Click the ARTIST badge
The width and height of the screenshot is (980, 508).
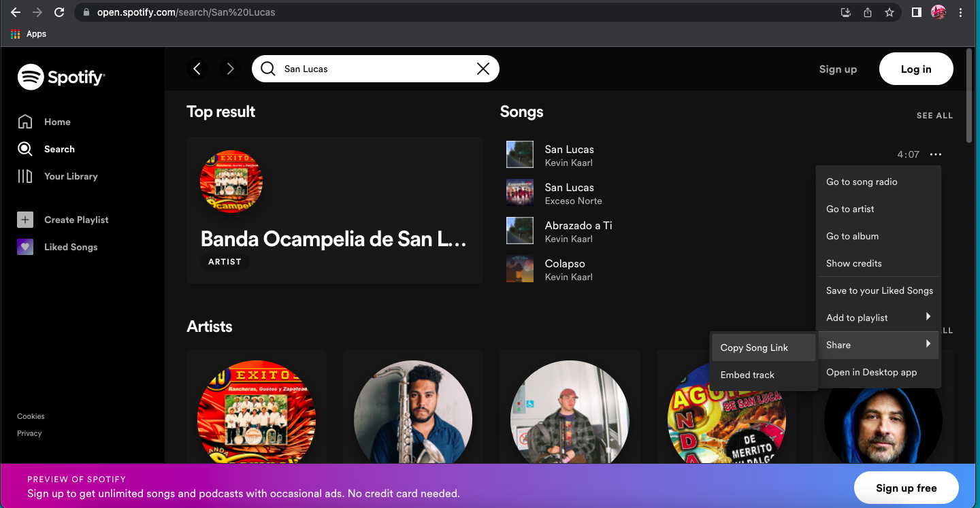225,261
